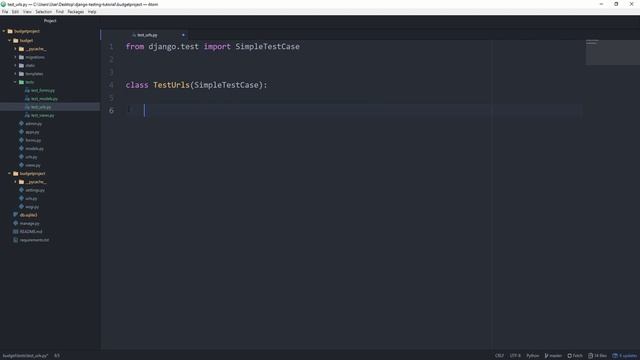Image resolution: width=640 pixels, height=360 pixels.
Task: Click SimpleTestCase on the import line
Action: [267, 47]
